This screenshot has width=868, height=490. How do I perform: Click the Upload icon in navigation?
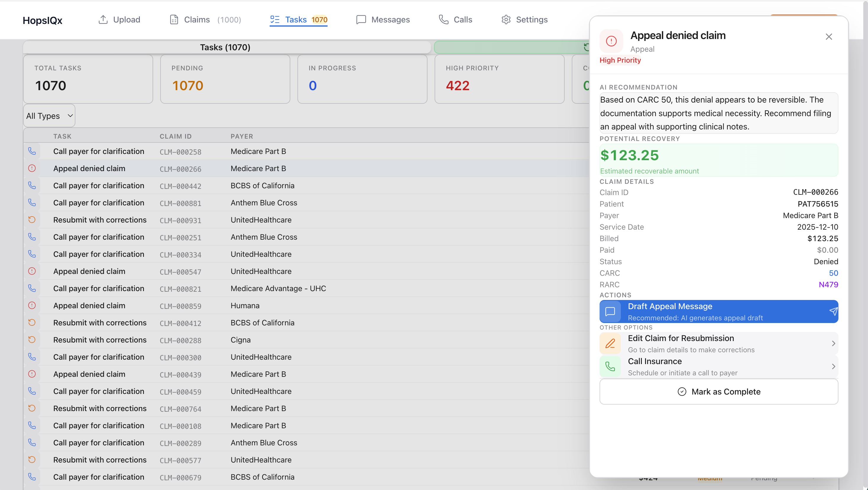tap(103, 20)
